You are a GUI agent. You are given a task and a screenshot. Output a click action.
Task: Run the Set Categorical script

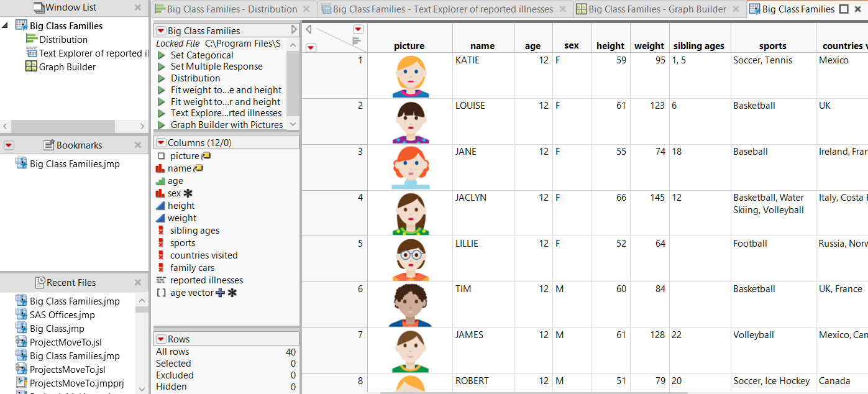coord(162,55)
